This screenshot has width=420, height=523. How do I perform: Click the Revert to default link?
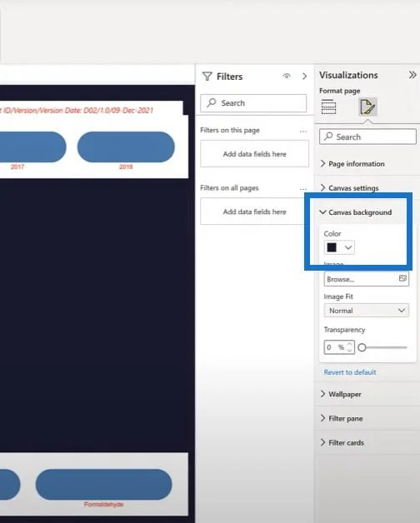pyautogui.click(x=350, y=372)
